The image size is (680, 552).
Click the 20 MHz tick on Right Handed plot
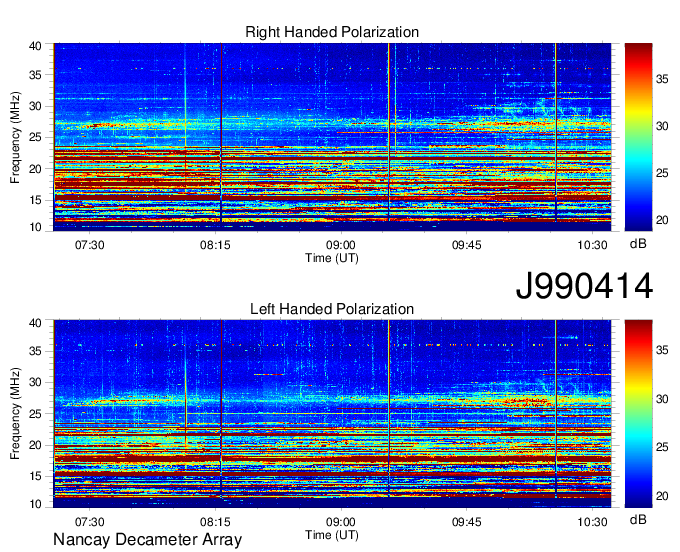pyautogui.click(x=35, y=169)
